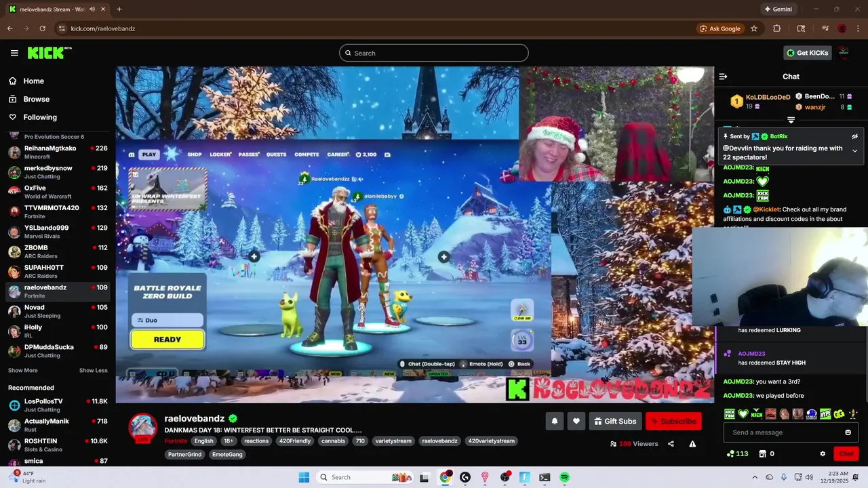Screen dimensions: 868x488
Task: Focus the Kick search field
Action: (434, 53)
